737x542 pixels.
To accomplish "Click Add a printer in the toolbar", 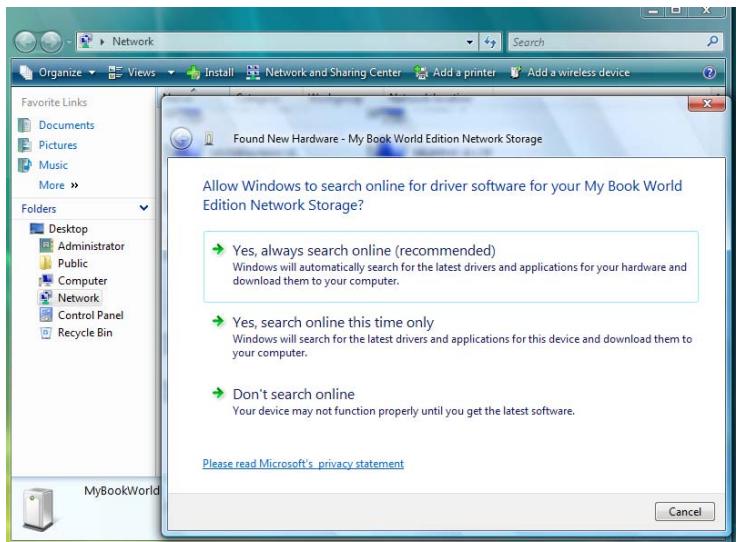I will point(455,72).
